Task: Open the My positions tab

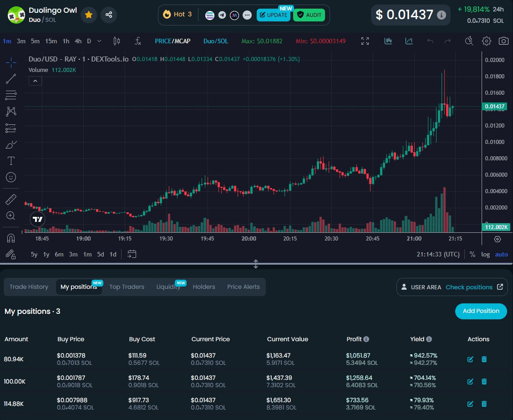Action: 79,287
